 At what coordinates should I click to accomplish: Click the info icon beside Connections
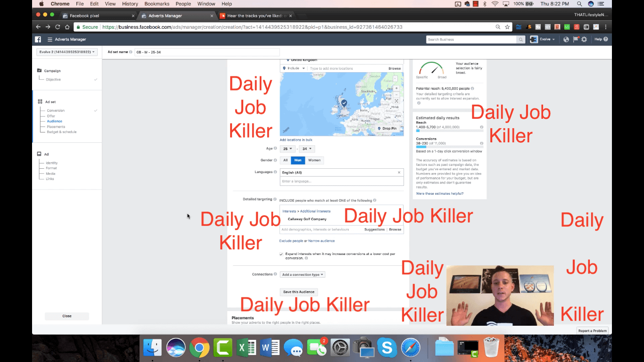(275, 274)
